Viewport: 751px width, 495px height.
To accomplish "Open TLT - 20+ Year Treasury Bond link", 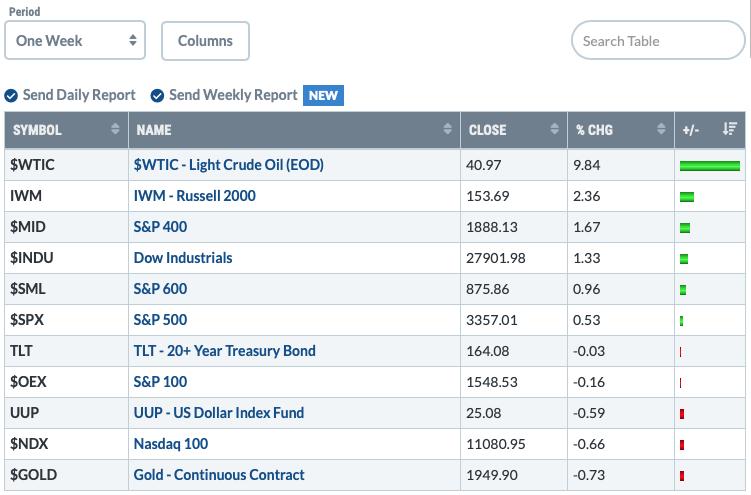I will pos(225,351).
